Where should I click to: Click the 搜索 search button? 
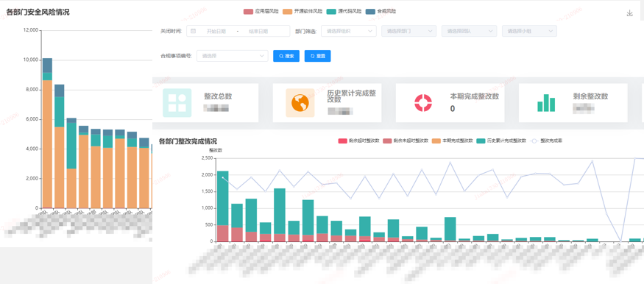286,56
